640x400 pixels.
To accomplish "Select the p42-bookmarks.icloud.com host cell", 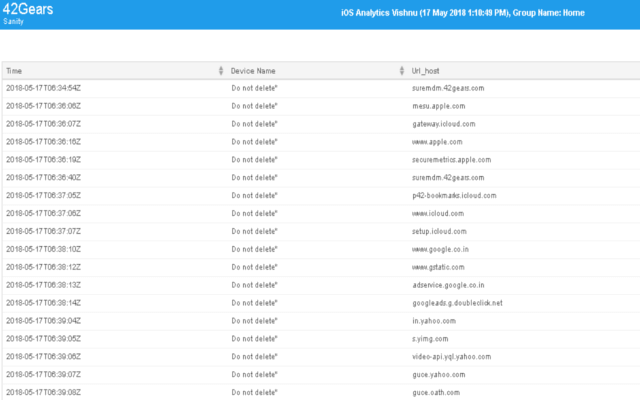I will tap(454, 196).
